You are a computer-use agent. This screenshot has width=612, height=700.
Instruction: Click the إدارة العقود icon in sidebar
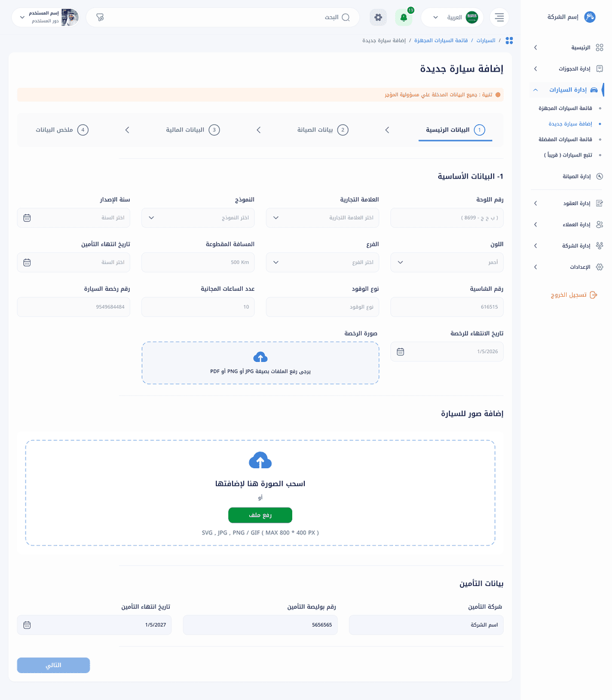[x=599, y=203]
